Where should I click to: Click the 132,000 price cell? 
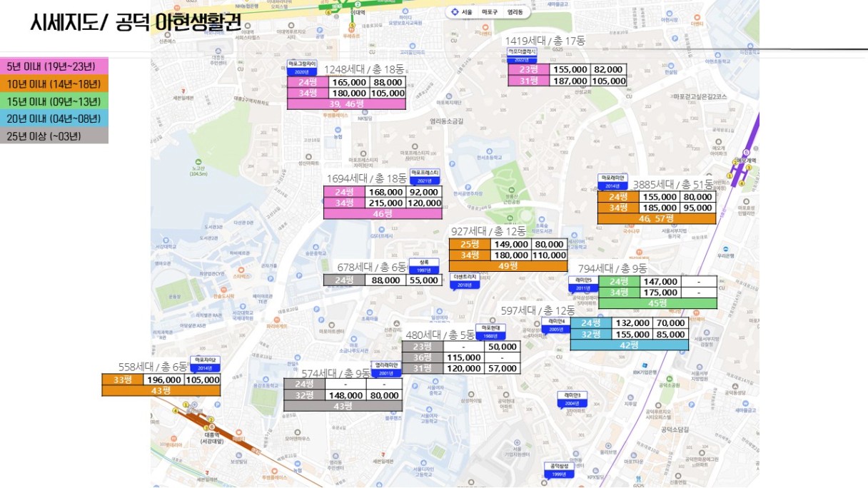click(x=632, y=322)
